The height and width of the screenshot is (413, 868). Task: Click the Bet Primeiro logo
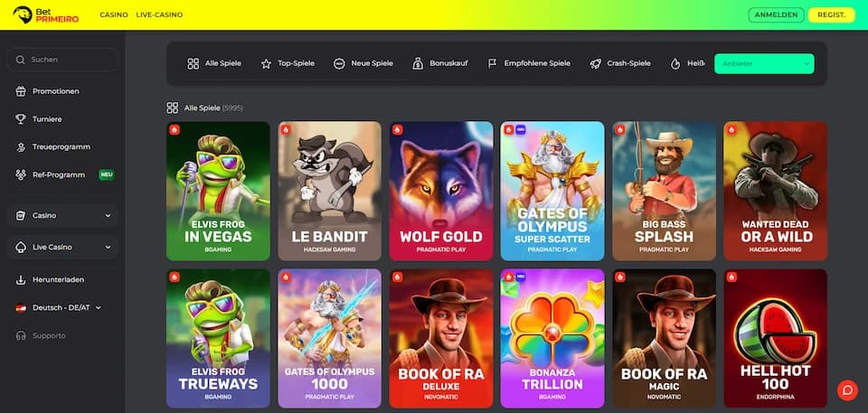tap(46, 15)
